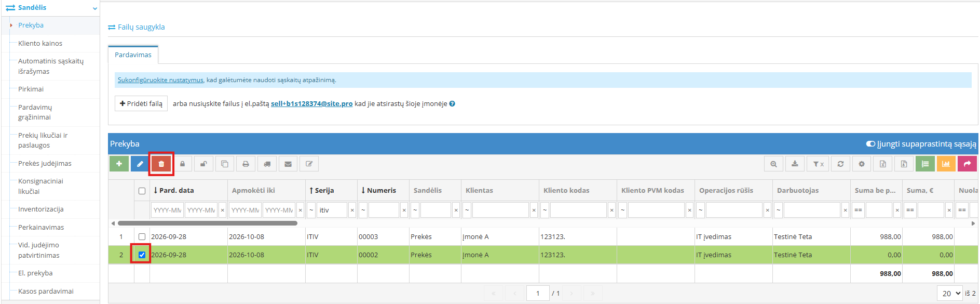Tick the select-all checkbox in table header
The image size is (980, 304).
(x=142, y=191)
